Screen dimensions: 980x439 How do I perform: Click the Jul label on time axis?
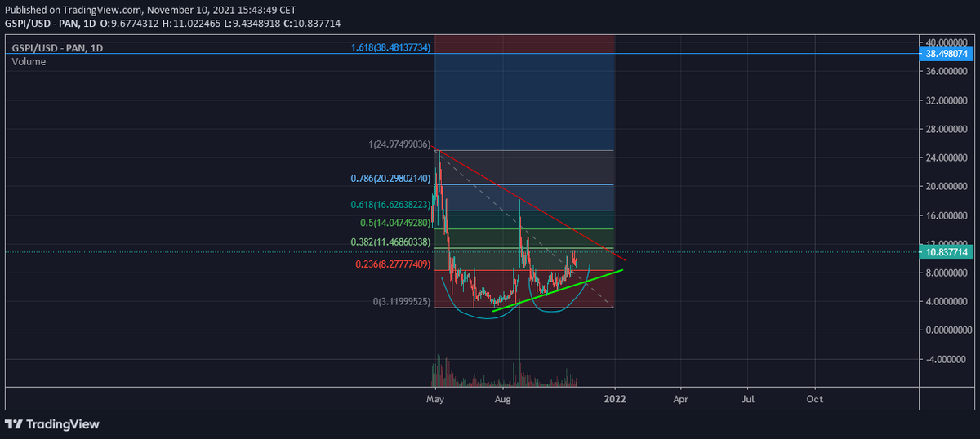748,399
